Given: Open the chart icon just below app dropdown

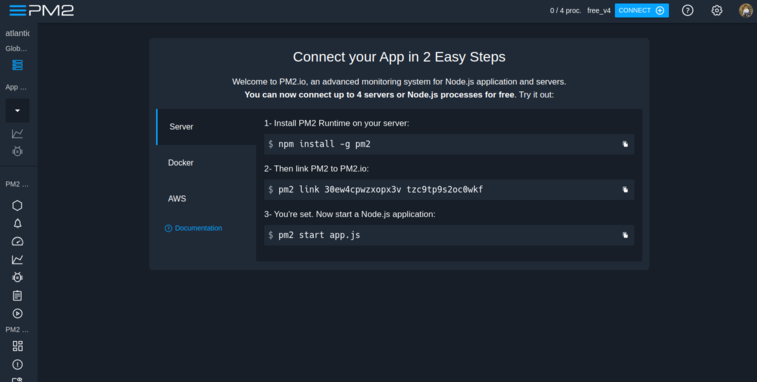Looking at the screenshot, I should [x=17, y=134].
